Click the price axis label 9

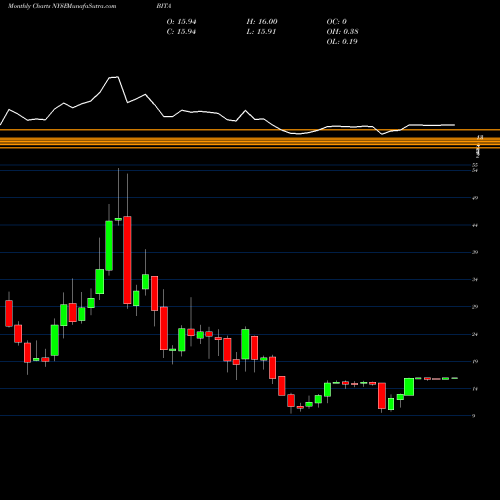point(474,416)
